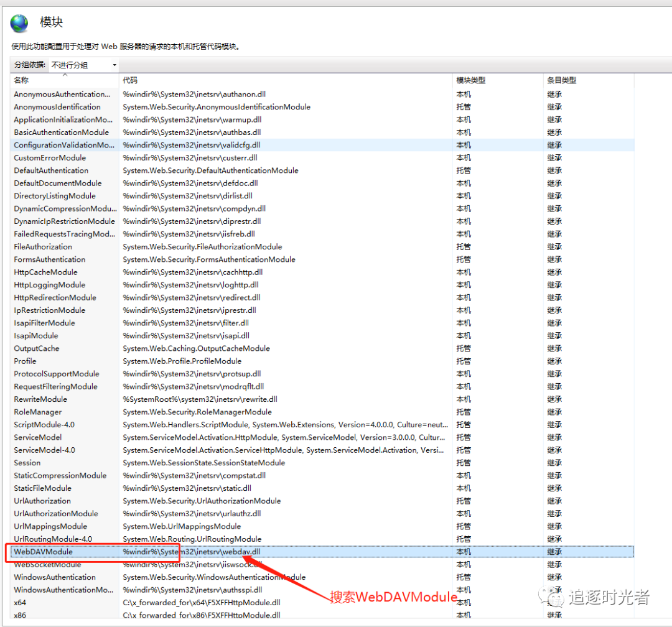Screen dimensions: 672x627
Task: Select the x86 module entry
Action: [21, 615]
